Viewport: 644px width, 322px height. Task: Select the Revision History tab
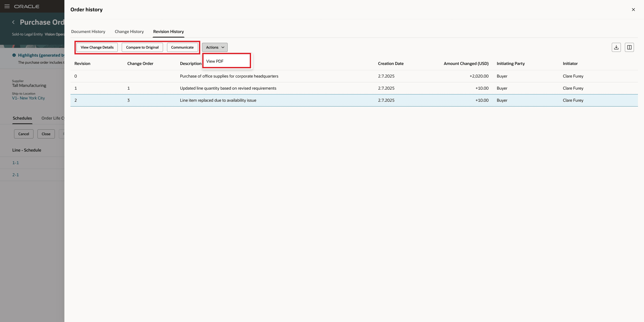[168, 31]
